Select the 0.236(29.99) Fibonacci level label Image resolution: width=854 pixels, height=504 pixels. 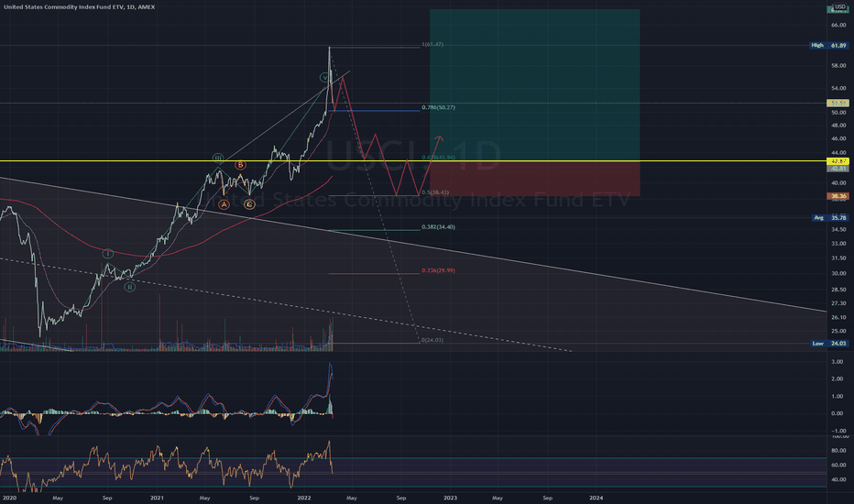click(438, 270)
